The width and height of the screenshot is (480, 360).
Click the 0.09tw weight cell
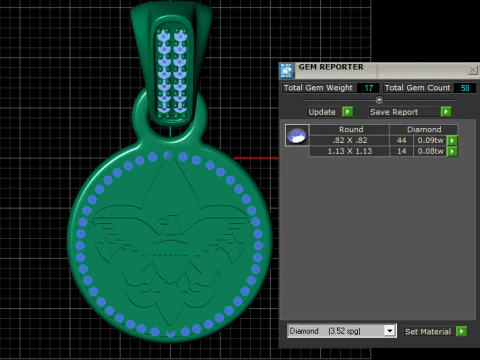point(430,140)
